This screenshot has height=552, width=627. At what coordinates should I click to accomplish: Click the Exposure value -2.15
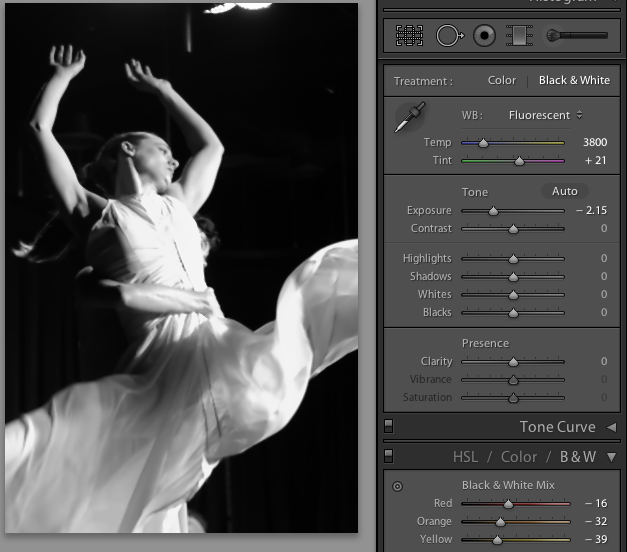coord(591,210)
